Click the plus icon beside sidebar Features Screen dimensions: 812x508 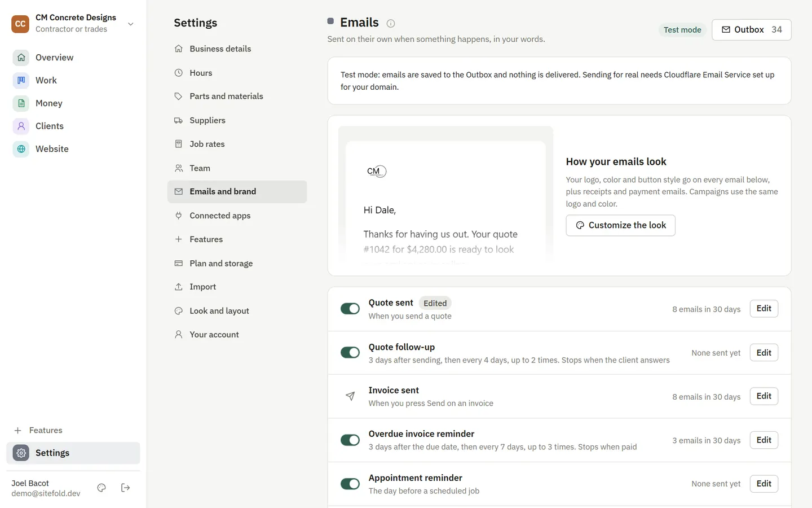click(x=17, y=430)
